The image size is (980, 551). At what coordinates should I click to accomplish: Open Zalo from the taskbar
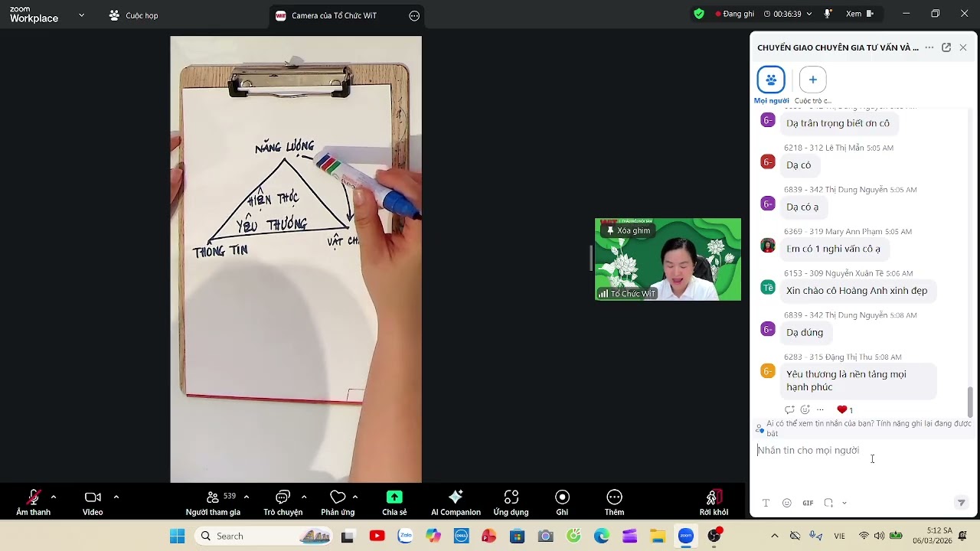[405, 536]
